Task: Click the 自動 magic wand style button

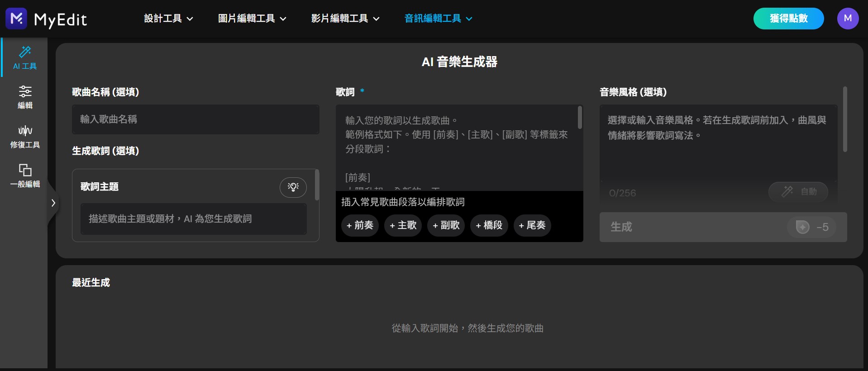Action: 798,192
